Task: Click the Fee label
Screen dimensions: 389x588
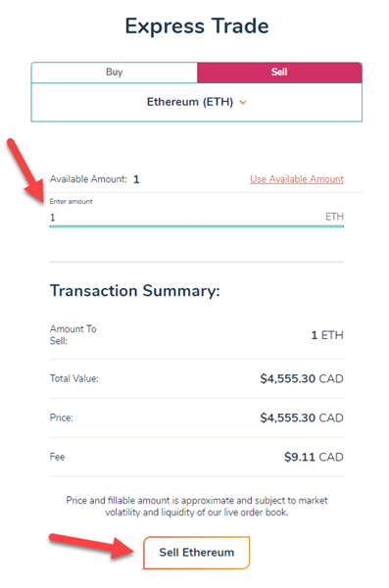Action: (57, 457)
